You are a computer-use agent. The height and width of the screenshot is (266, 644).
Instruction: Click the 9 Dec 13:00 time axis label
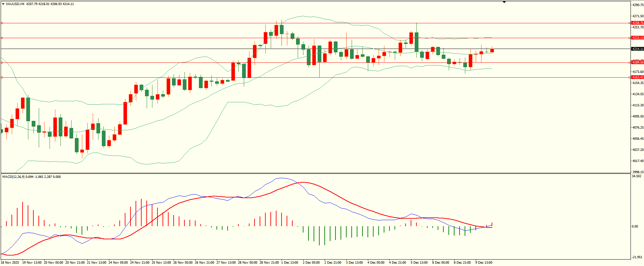point(484,263)
